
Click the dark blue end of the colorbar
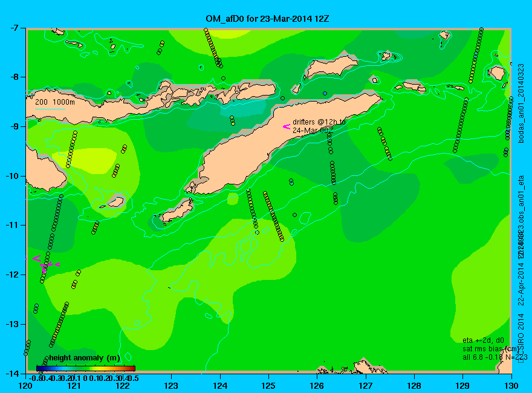click(39, 368)
